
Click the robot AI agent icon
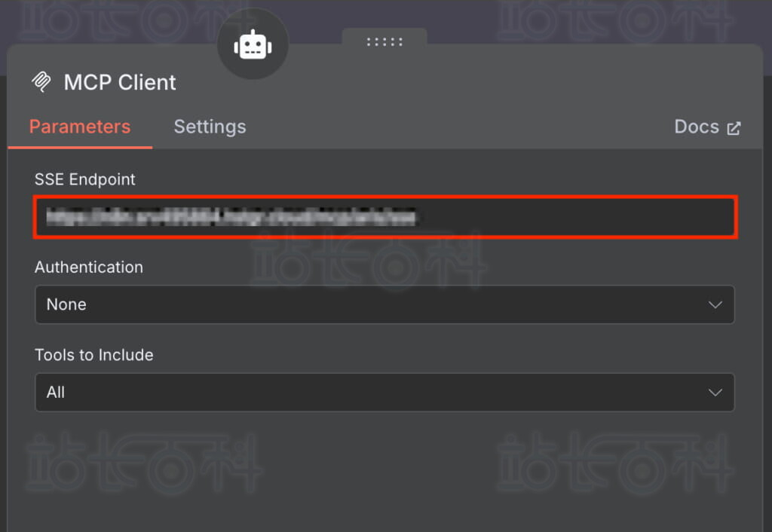pos(253,46)
